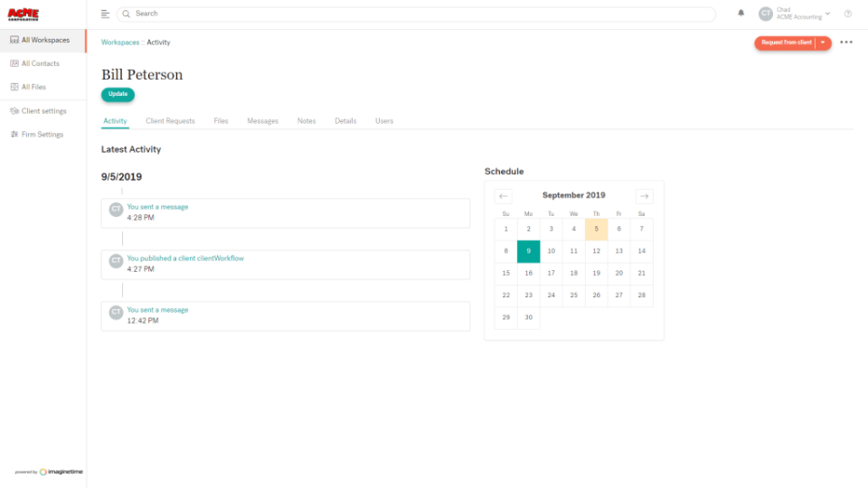Click avatar beside 4:28 PM message
Image resolution: width=868 pixels, height=488 pixels.
coord(116,209)
